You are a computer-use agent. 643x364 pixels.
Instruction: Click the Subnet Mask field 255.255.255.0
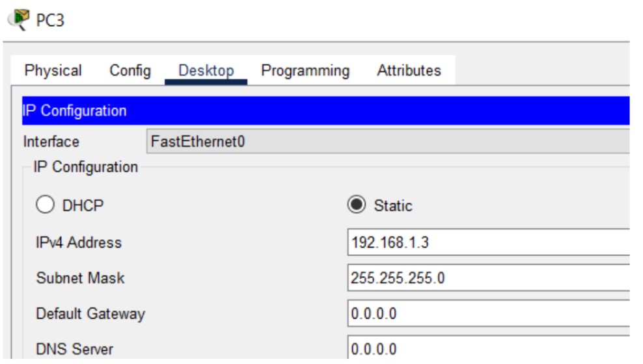click(x=488, y=278)
